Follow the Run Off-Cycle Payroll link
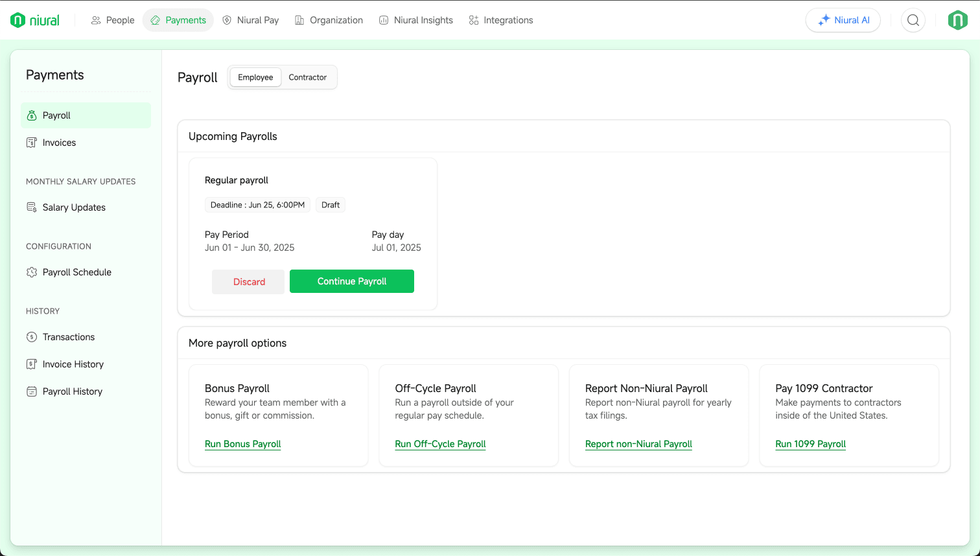Image resolution: width=980 pixels, height=556 pixels. click(x=440, y=444)
